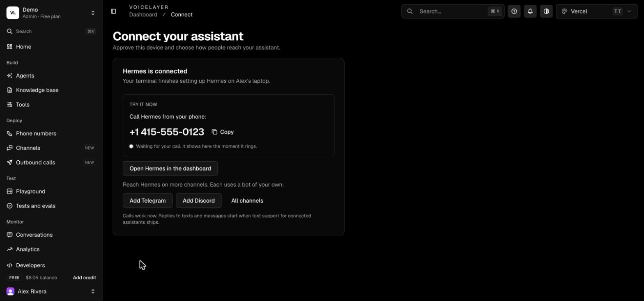Click the Phone numbers handset icon
Image resolution: width=644 pixels, height=301 pixels.
click(x=9, y=134)
